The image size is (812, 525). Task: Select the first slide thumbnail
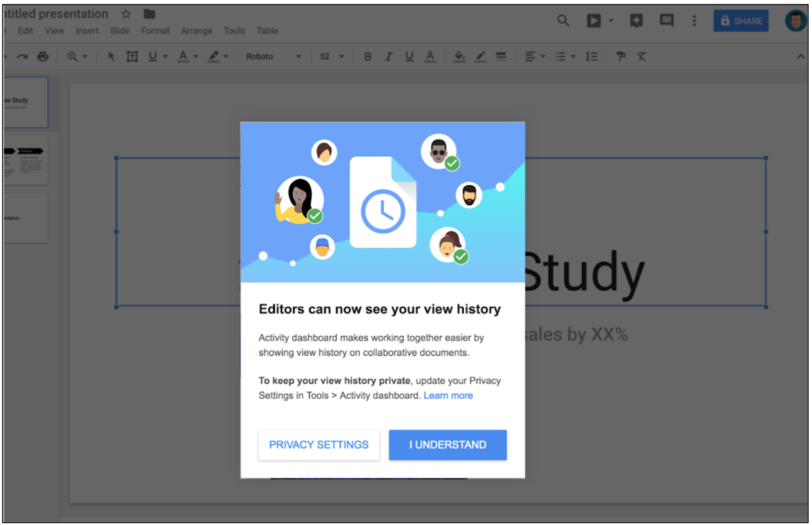(x=26, y=102)
